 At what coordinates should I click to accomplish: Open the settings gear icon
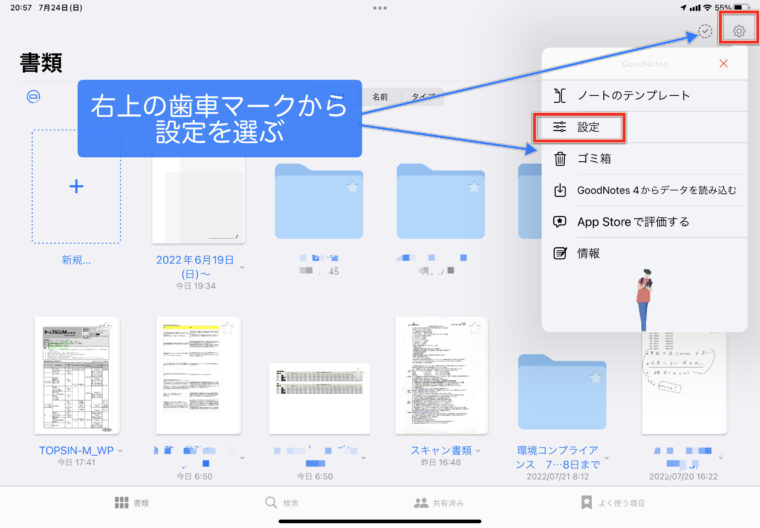739,31
